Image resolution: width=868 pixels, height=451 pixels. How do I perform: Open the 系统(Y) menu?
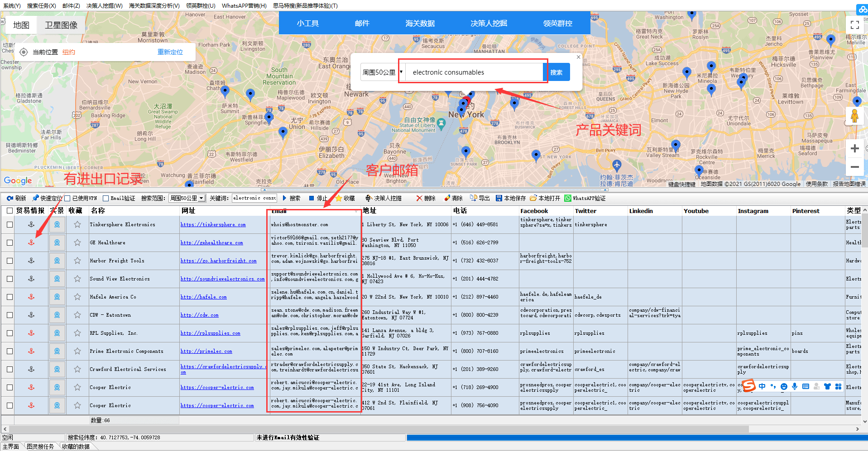pyautogui.click(x=12, y=5)
